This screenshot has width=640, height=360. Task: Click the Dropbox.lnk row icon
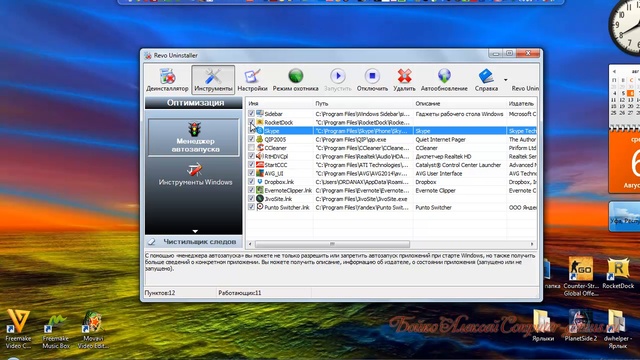pyautogui.click(x=260, y=182)
